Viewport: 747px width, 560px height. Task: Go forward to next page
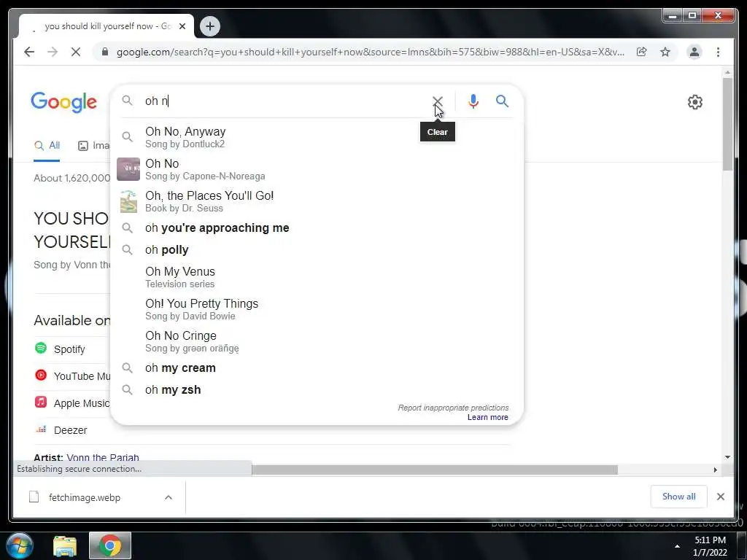coord(53,52)
